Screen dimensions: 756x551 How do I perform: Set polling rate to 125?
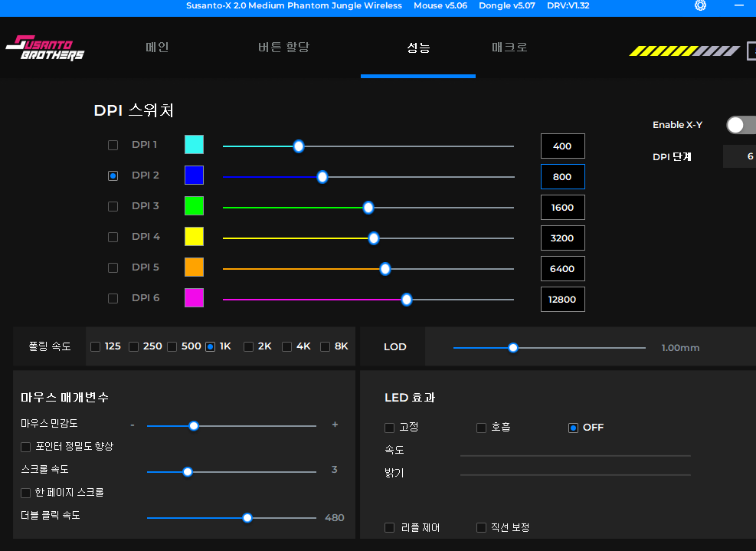(x=96, y=347)
